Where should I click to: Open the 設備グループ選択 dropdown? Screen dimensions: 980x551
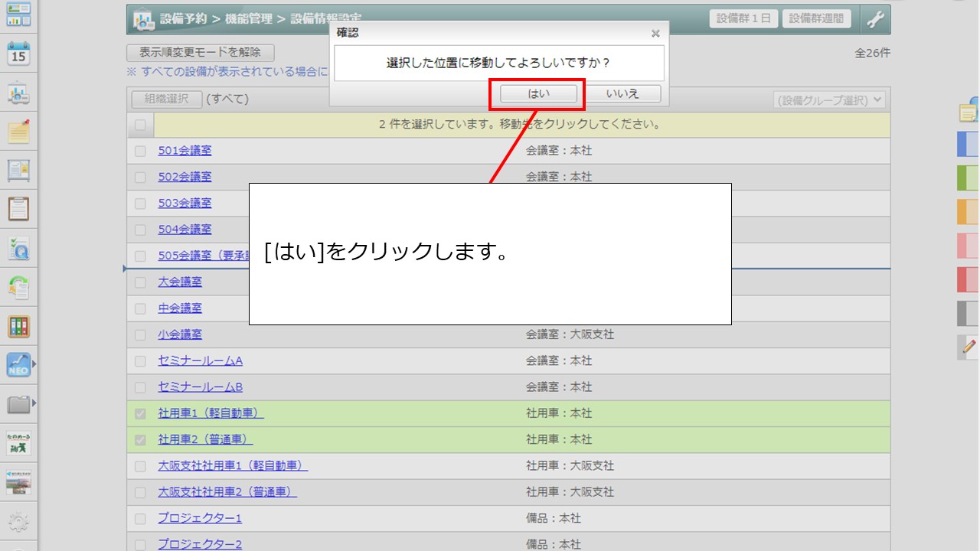[829, 100]
